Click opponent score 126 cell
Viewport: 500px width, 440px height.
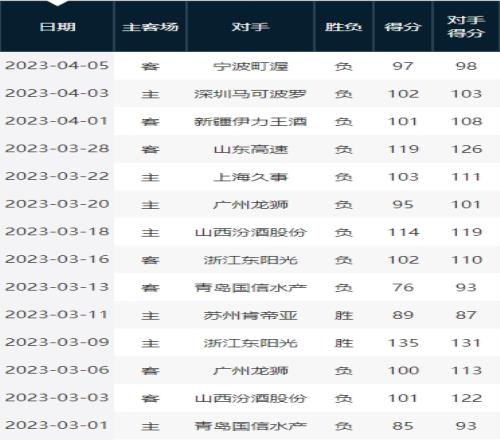tap(466, 149)
